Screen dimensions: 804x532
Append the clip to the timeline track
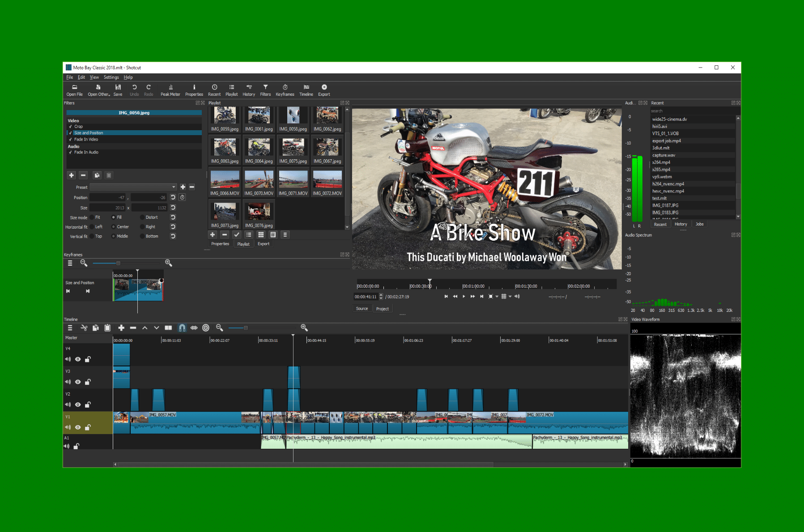[121, 328]
